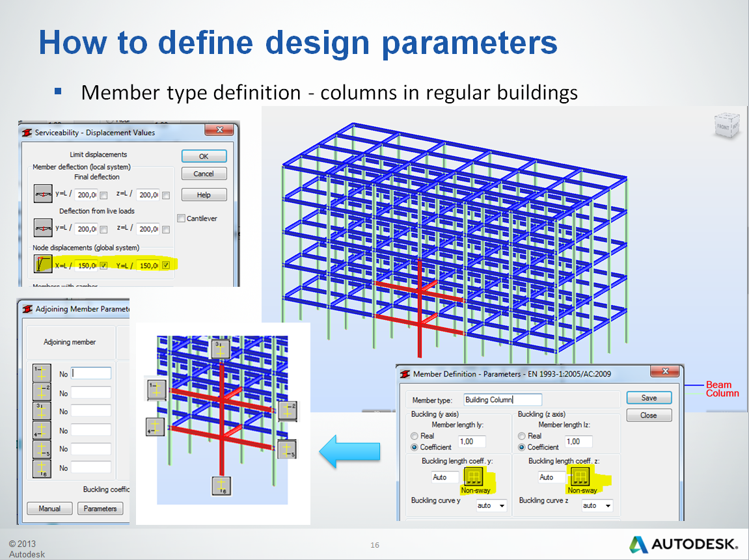This screenshot has height=560, width=749.
Task: Open the Non-sway buckling coefficient y icon
Action: tap(474, 476)
